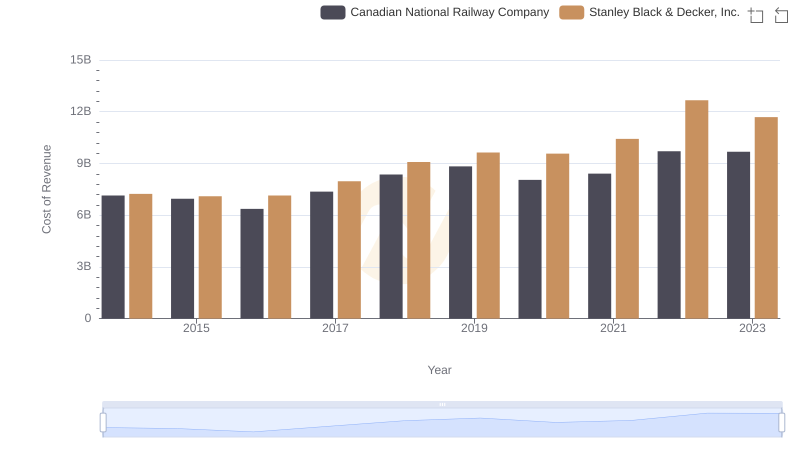Click the 12B y-axis label
Image resolution: width=800 pixels, height=461 pixels.
pyautogui.click(x=81, y=111)
